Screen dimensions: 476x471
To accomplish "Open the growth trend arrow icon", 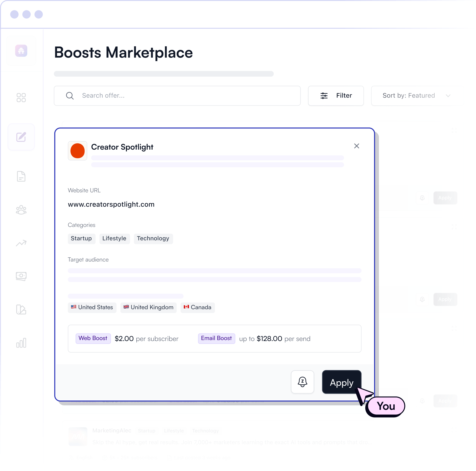I will 21,243.
